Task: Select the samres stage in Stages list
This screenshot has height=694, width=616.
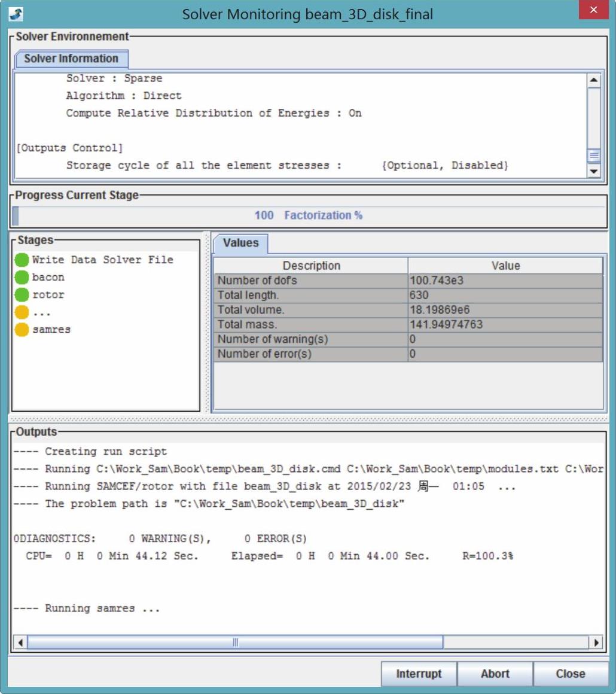Action: (x=51, y=330)
